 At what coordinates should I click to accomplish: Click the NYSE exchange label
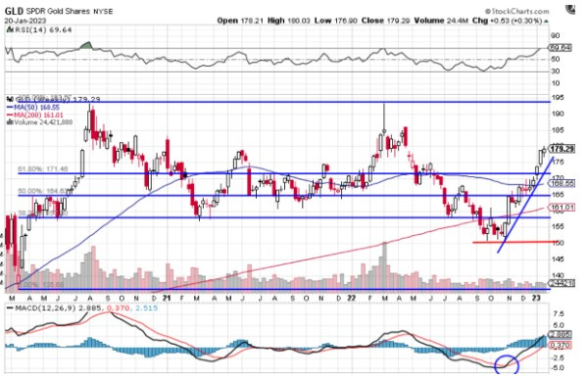click(x=103, y=12)
